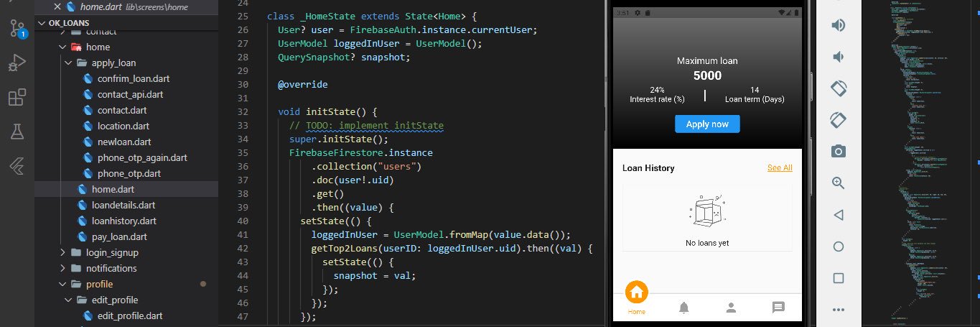The image size is (980, 327).
Task: Click emulator Home circle button
Action: point(838,246)
